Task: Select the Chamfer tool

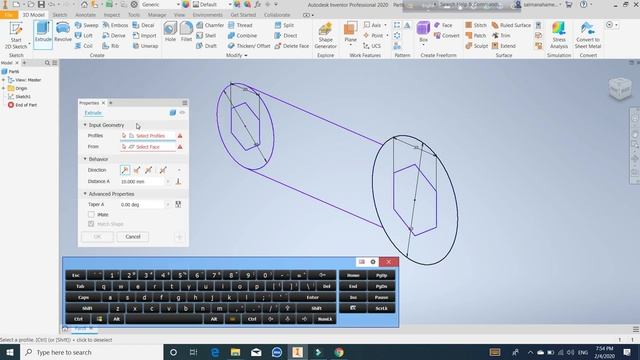Action: pos(210,25)
